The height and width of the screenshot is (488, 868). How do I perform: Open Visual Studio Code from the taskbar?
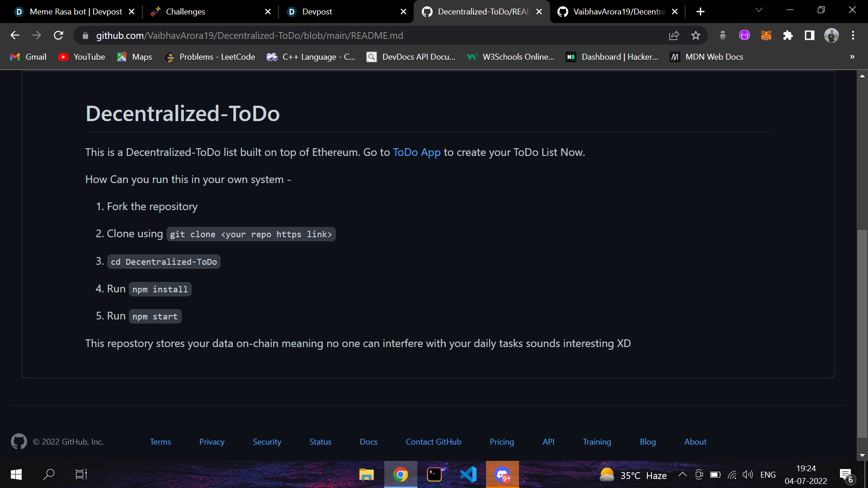click(x=468, y=474)
